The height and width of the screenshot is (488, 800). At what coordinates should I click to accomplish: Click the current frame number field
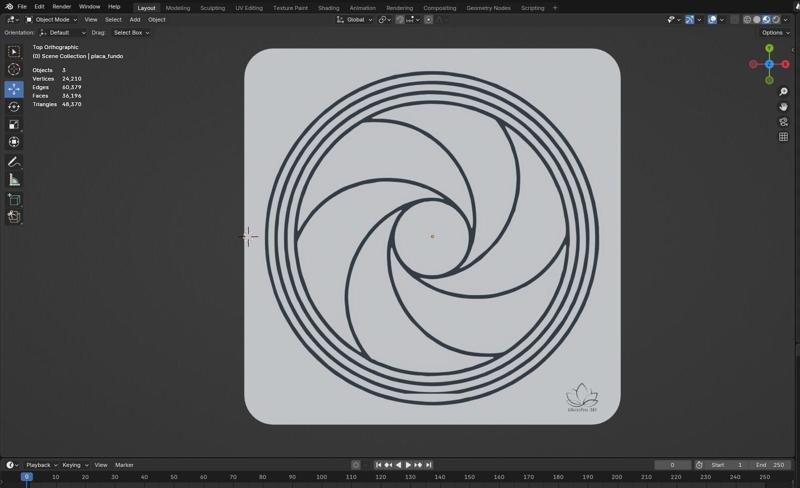[672, 465]
